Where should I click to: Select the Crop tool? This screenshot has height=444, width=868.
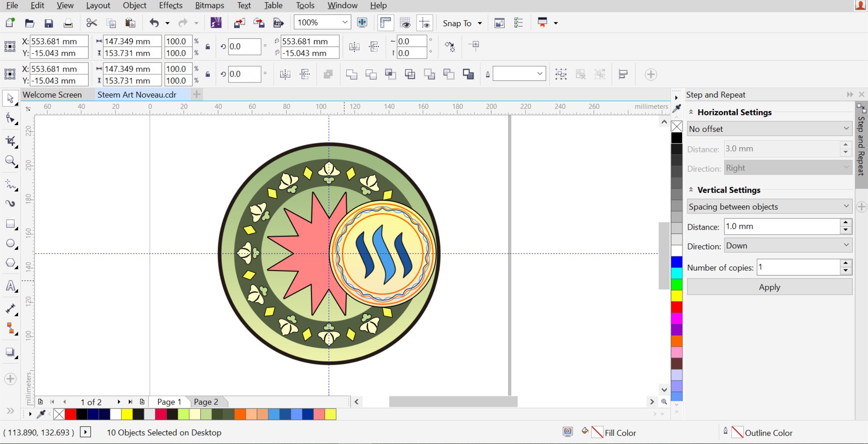tap(10, 141)
